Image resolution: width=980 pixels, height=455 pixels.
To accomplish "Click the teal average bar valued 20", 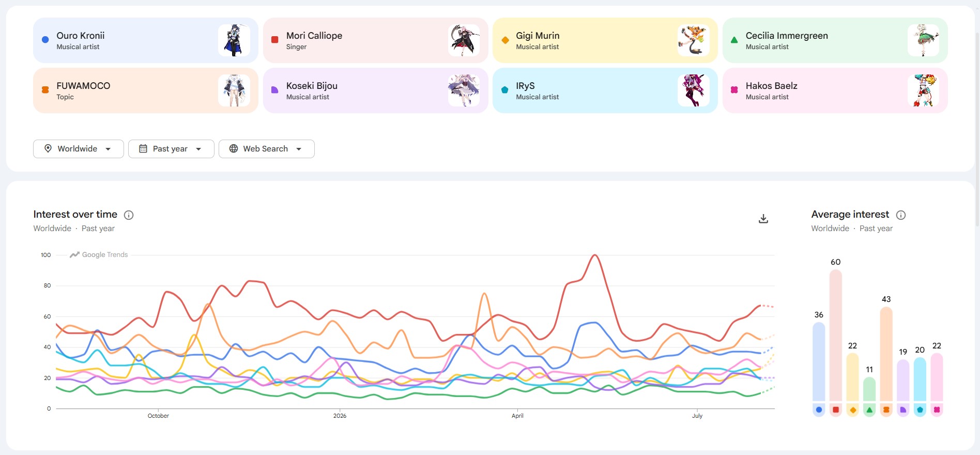I will click(920, 379).
